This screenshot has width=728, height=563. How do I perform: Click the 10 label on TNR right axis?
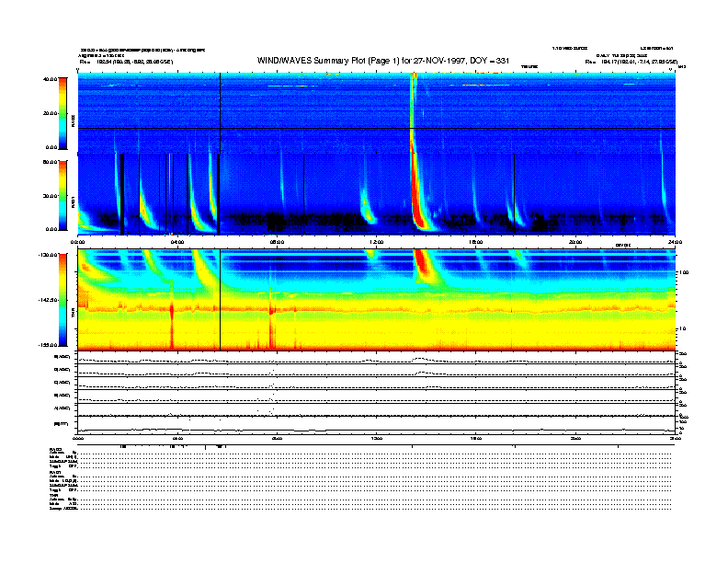coord(682,329)
